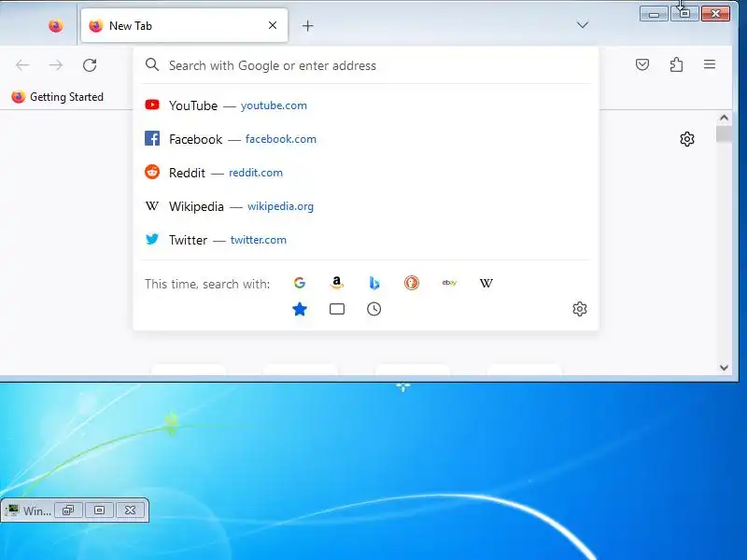Go back to the previous page
Screen dimensions: 747x560
click(x=22, y=65)
